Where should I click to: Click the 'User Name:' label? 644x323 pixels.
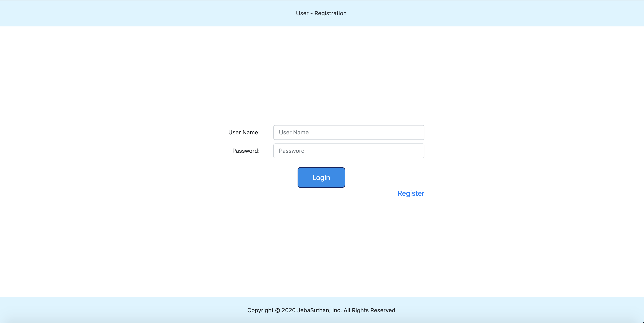pyautogui.click(x=244, y=132)
